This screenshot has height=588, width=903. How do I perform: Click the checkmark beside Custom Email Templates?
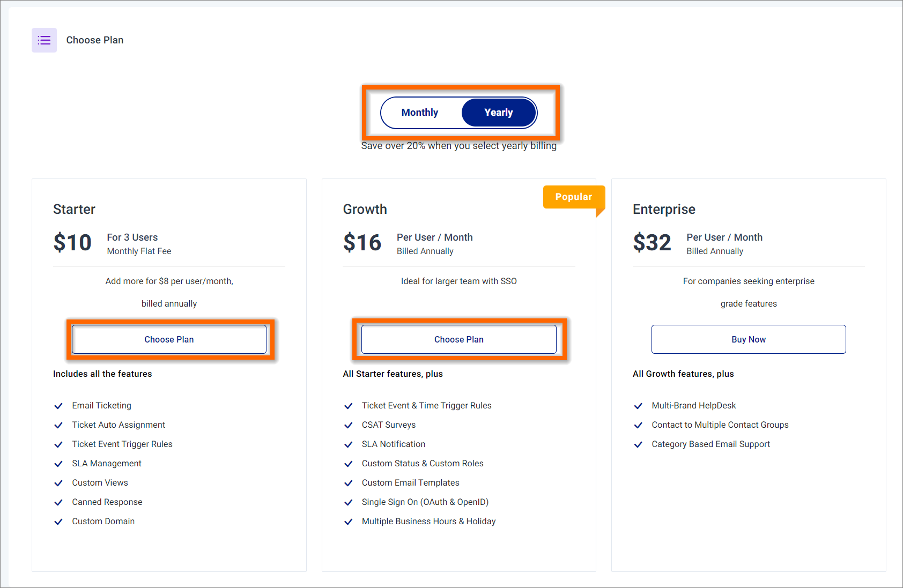click(349, 483)
